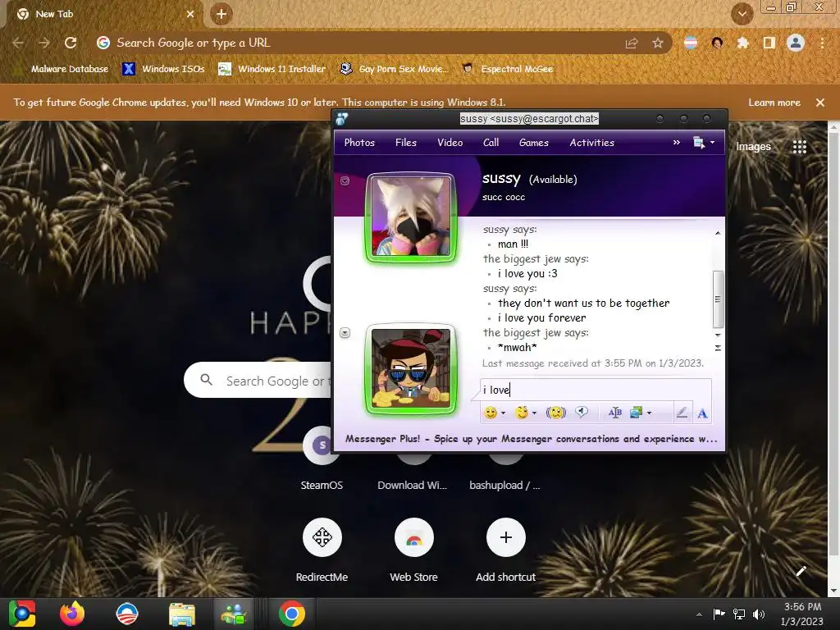
Task: Open the wink picker winking face icon
Action: 521,413
